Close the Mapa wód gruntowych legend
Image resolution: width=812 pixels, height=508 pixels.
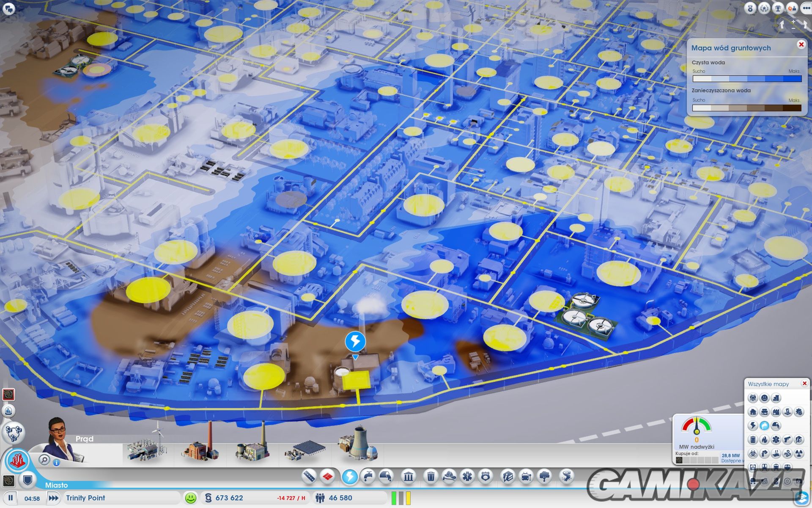pyautogui.click(x=801, y=44)
